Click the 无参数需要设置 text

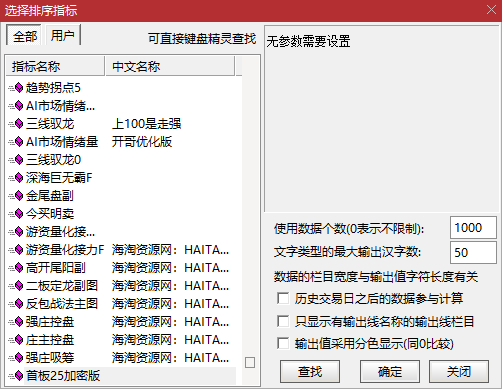tap(308, 42)
